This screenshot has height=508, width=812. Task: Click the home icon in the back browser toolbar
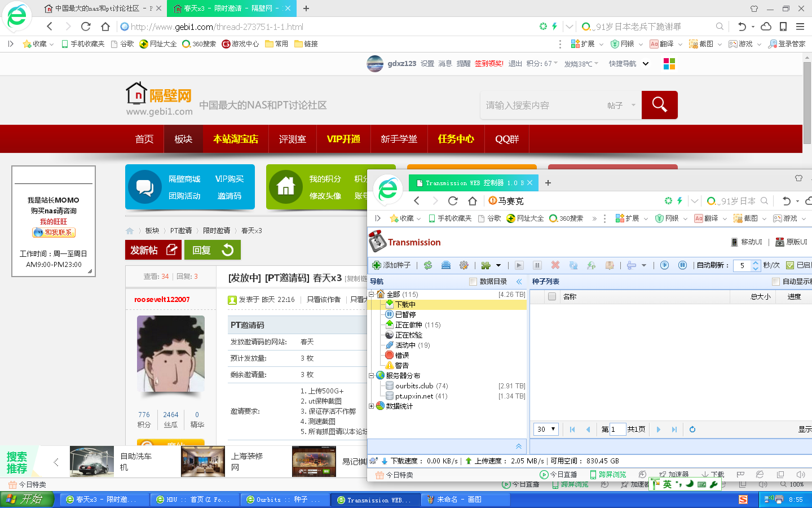pyautogui.click(x=105, y=27)
